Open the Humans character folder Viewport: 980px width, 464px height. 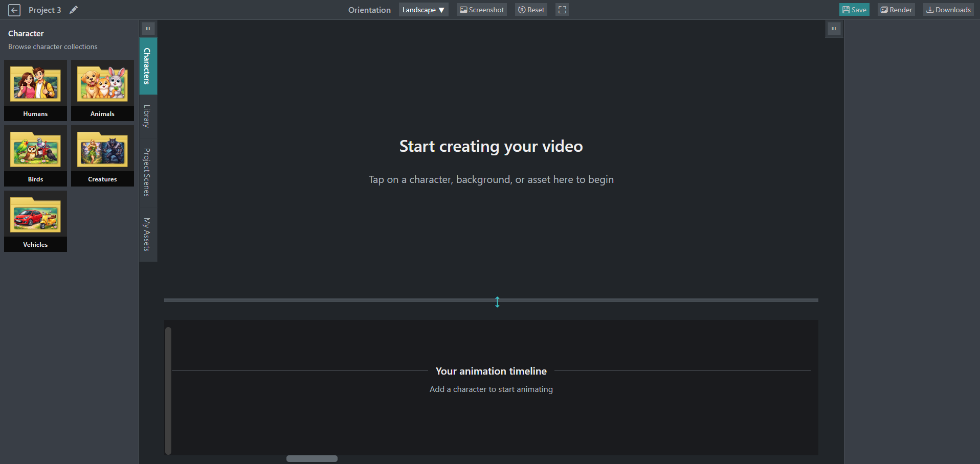pyautogui.click(x=35, y=90)
